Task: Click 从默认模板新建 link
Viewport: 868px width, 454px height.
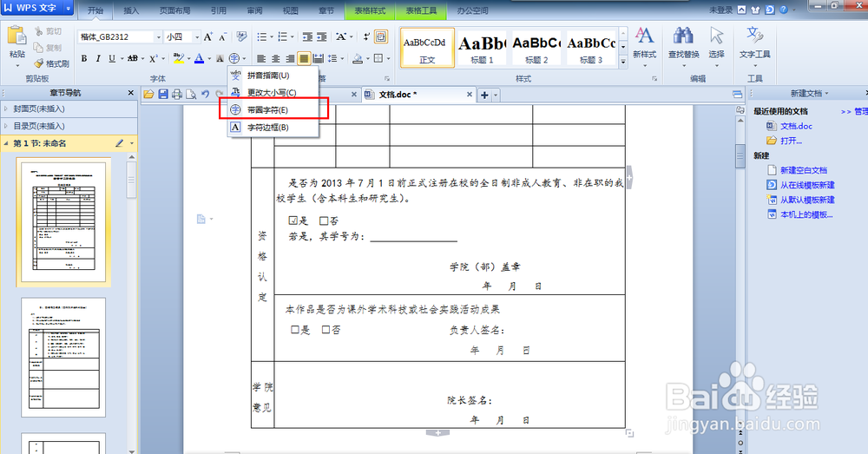Action: (807, 200)
